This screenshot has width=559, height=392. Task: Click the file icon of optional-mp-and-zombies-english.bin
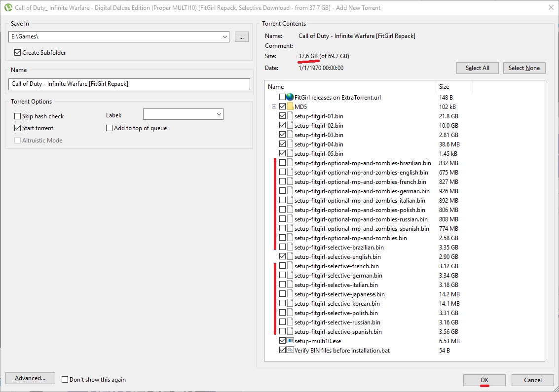[x=290, y=172]
